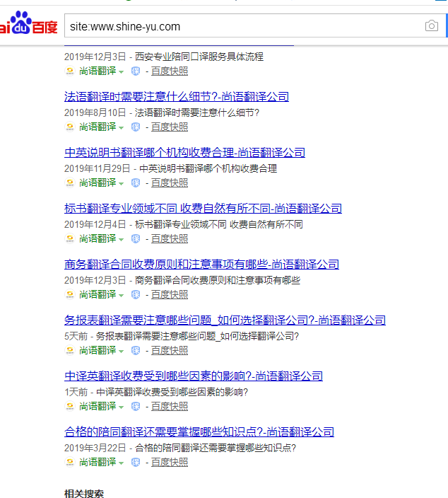Click site favicon under 西安专业陪同口译 result

[x=70, y=71]
